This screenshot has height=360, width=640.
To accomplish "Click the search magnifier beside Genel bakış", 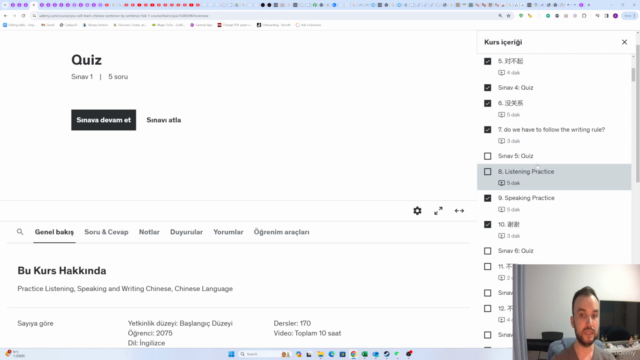I will point(20,232).
